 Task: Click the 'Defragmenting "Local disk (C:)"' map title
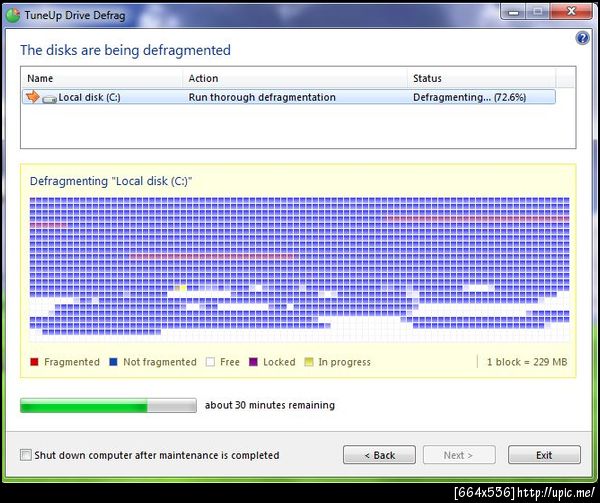coord(111,181)
